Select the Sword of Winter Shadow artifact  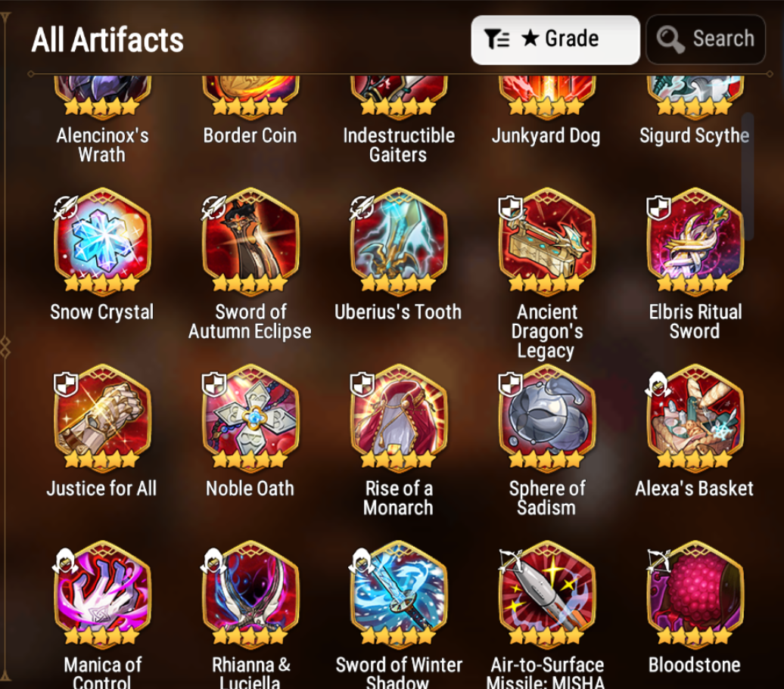[x=398, y=592]
